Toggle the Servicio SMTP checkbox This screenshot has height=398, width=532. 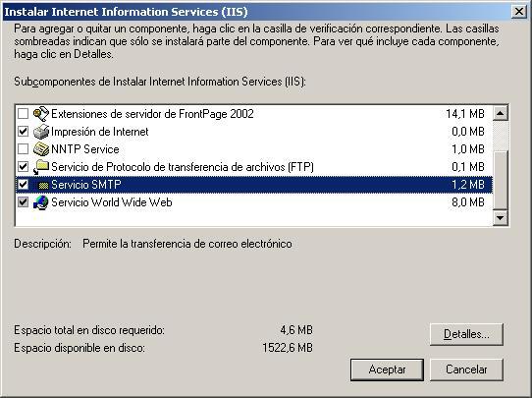pyautogui.click(x=23, y=185)
